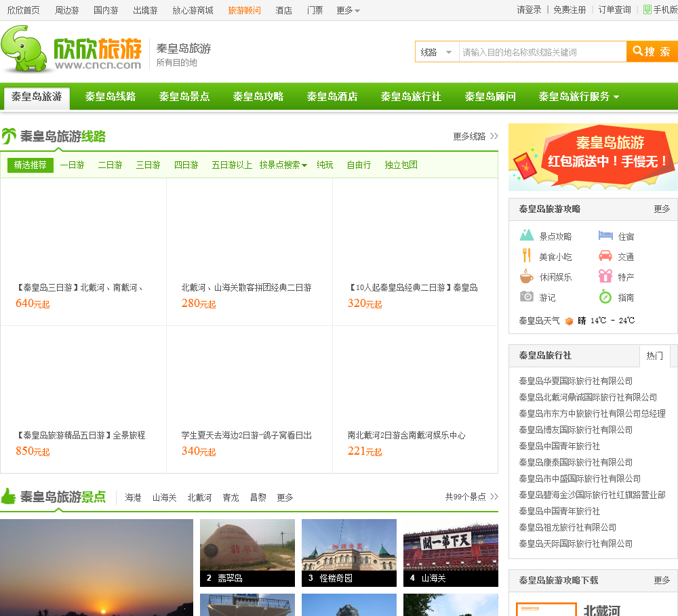Click the search magnifier button
The width and height of the screenshot is (678, 616).
coord(652,52)
